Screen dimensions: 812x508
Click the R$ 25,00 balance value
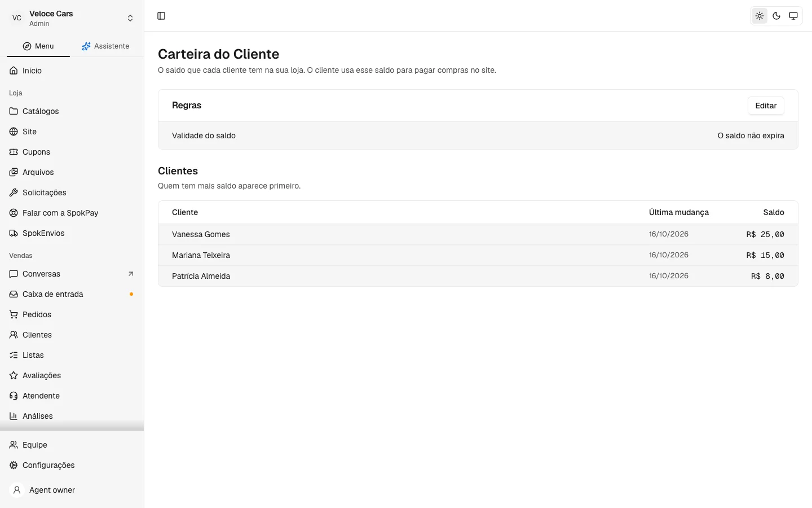coord(765,234)
